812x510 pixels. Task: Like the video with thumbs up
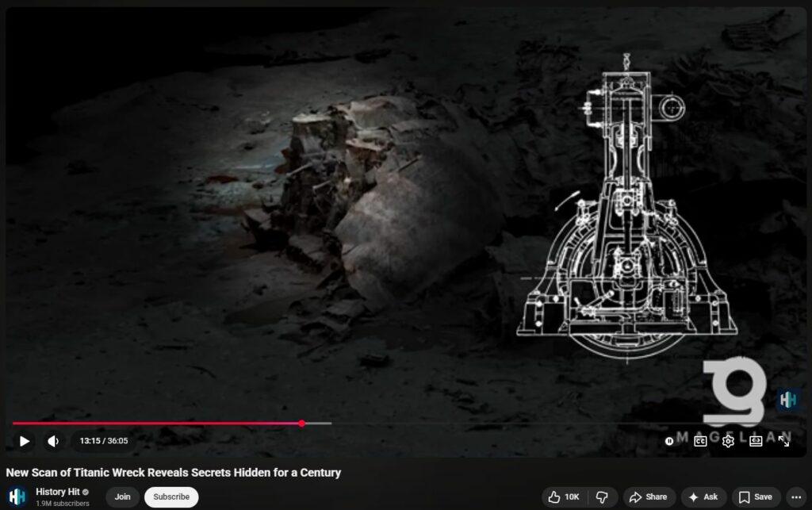pyautogui.click(x=564, y=497)
